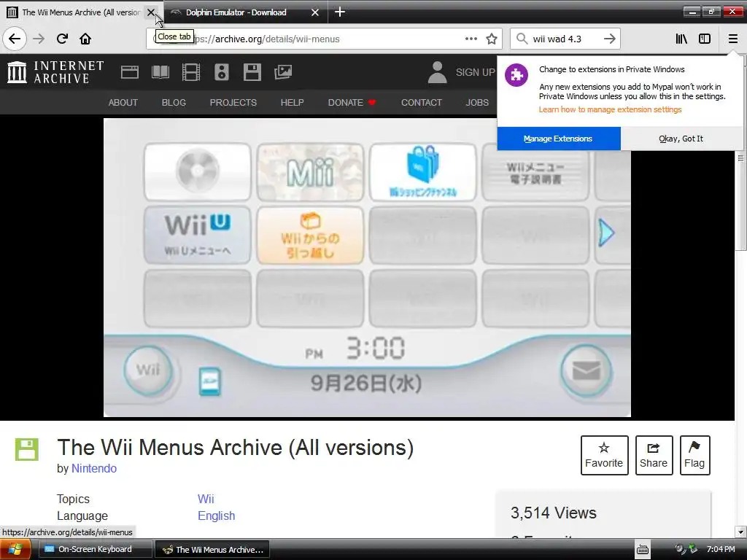Click the user avatar icon
This screenshot has height=560, width=747.
pyautogui.click(x=438, y=72)
